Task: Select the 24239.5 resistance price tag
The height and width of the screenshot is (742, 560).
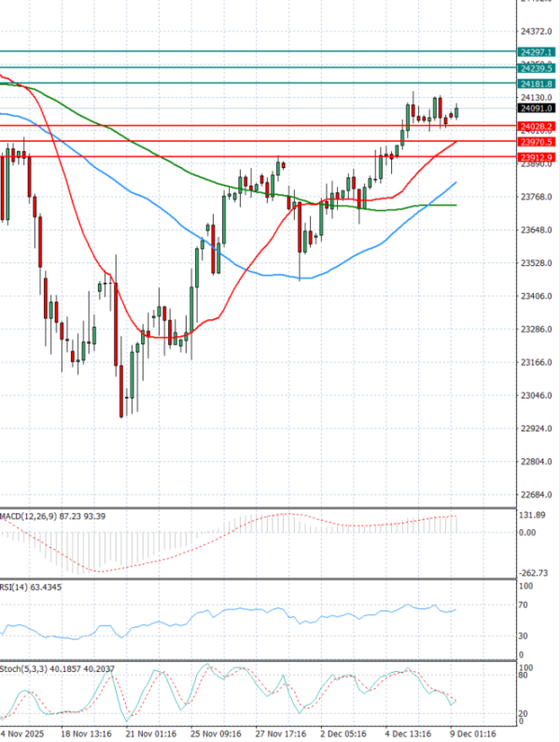Action: [538, 68]
